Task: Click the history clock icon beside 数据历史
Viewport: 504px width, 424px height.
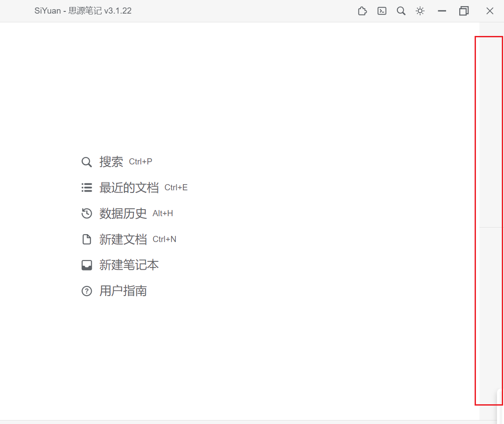Action: click(86, 213)
